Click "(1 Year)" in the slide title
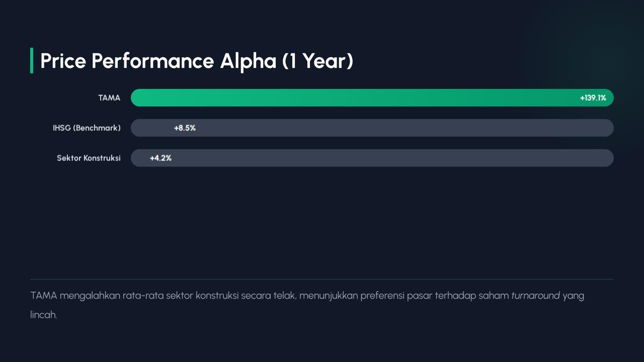The height and width of the screenshot is (362, 644). coord(317,61)
